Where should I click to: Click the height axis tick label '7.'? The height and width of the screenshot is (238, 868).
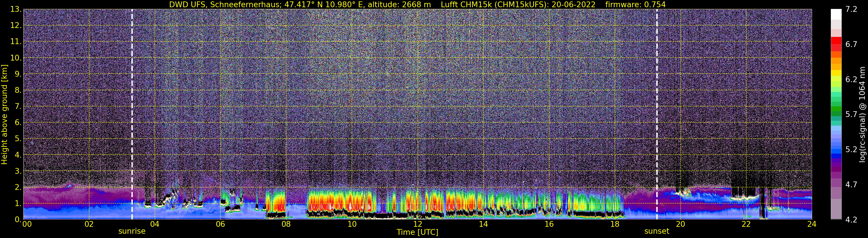(x=18, y=106)
